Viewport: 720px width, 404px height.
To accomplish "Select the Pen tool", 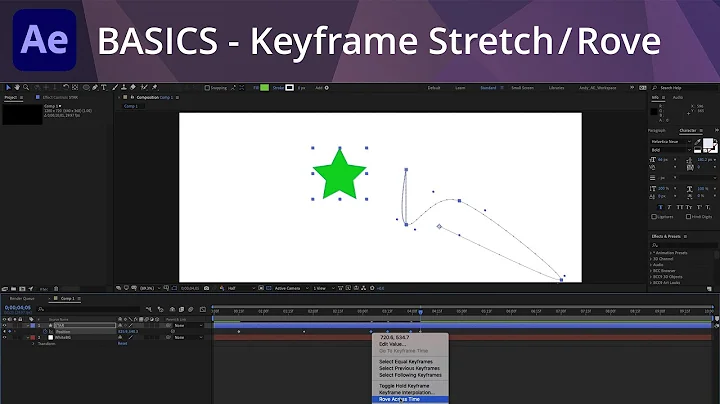I will point(95,87).
